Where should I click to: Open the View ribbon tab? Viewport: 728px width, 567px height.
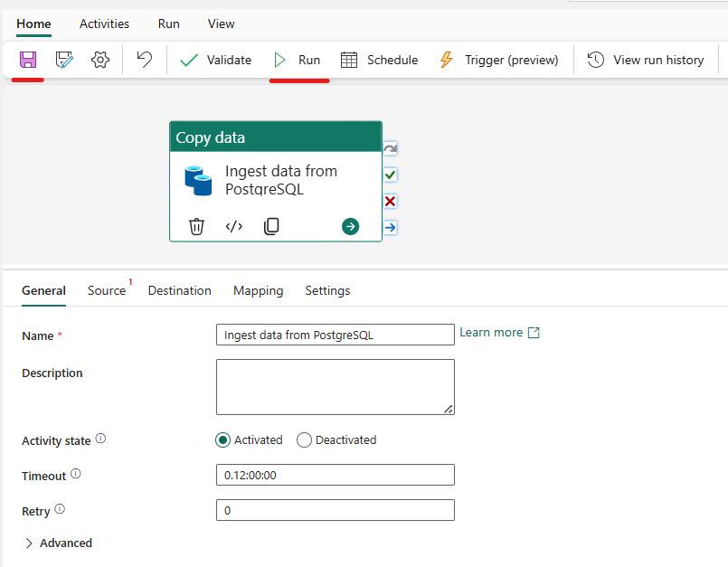pyautogui.click(x=221, y=24)
